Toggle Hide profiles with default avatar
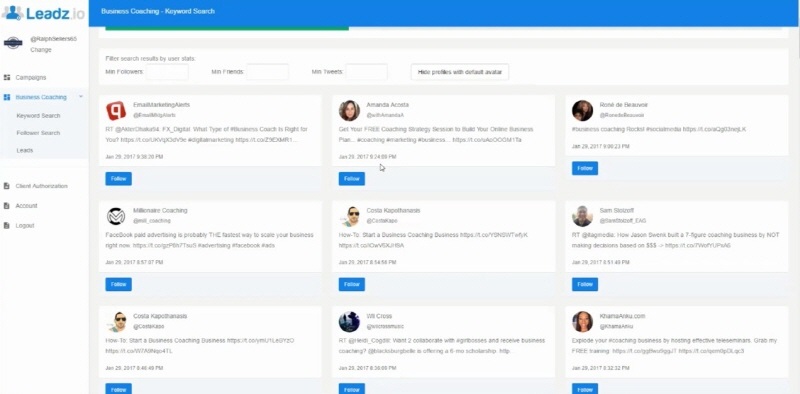 (x=460, y=72)
